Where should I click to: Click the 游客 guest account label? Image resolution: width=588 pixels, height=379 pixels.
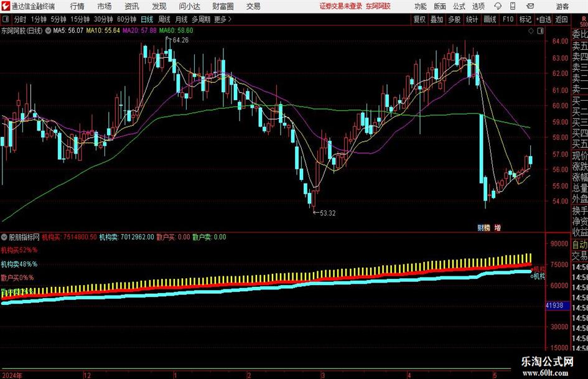pos(562,6)
